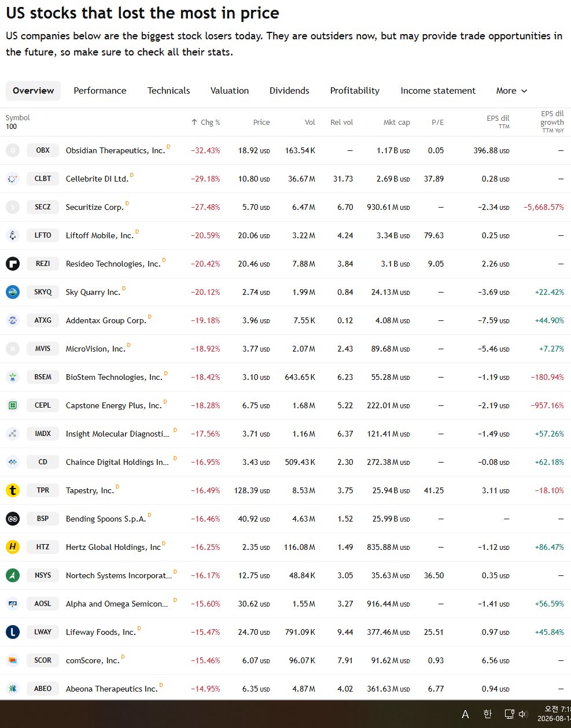
Task: Sort by the Chg % column header
Action: click(x=205, y=123)
